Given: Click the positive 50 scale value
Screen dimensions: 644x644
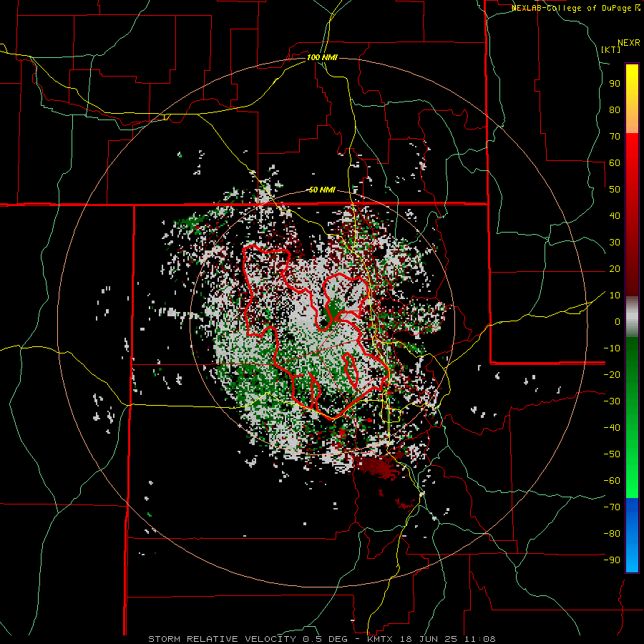Looking at the screenshot, I should tap(615, 190).
